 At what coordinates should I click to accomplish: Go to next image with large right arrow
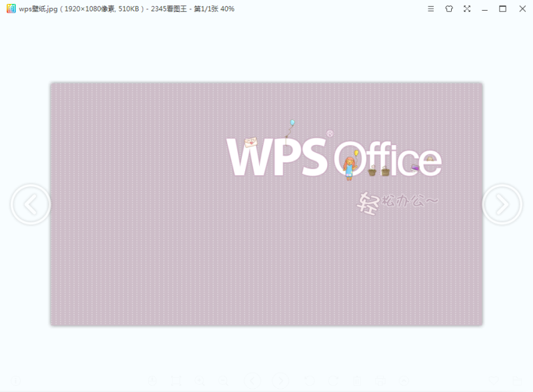(x=502, y=204)
